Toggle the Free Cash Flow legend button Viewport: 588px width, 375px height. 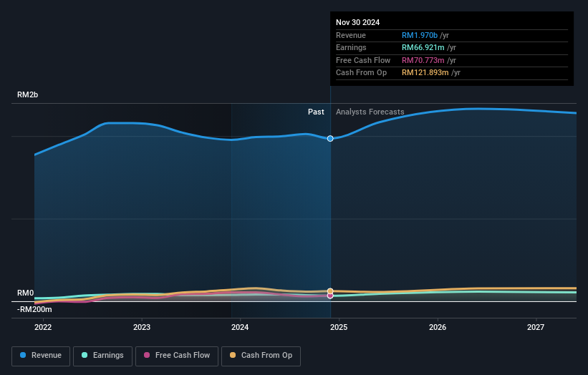[177, 356]
